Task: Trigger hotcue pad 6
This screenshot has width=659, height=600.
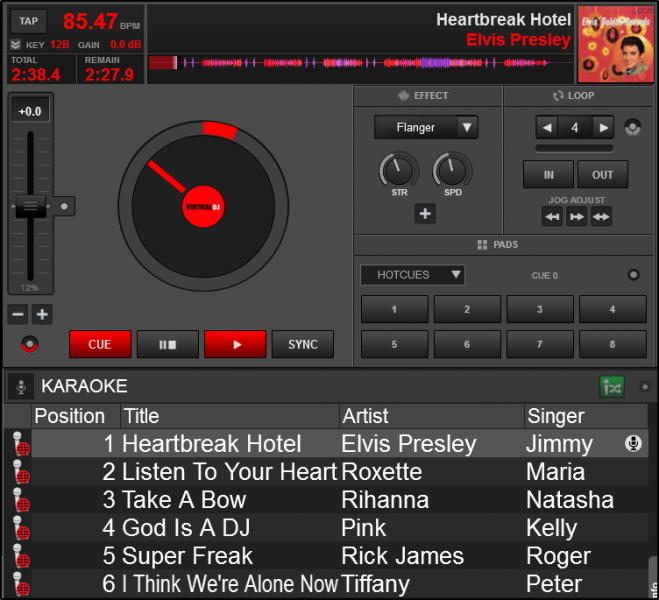Action: click(x=467, y=344)
